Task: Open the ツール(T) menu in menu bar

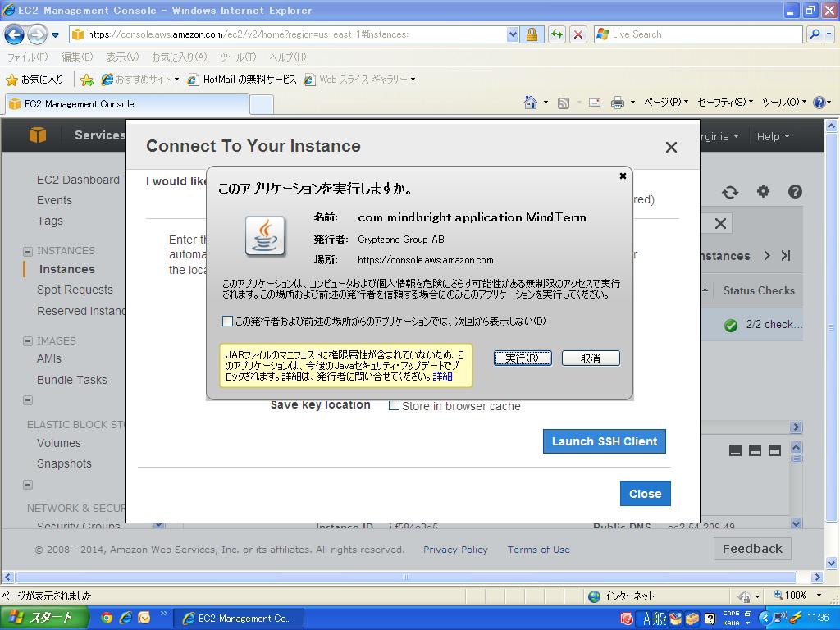Action: (237, 57)
